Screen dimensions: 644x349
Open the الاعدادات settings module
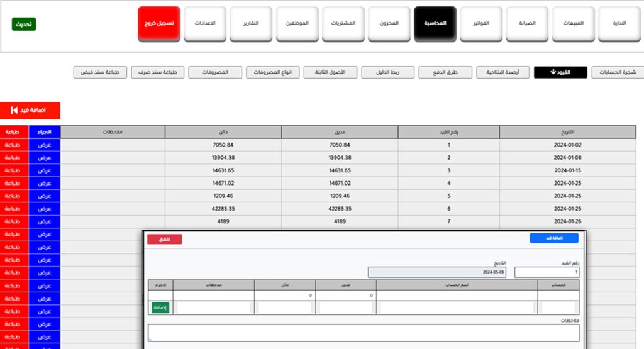pos(205,24)
